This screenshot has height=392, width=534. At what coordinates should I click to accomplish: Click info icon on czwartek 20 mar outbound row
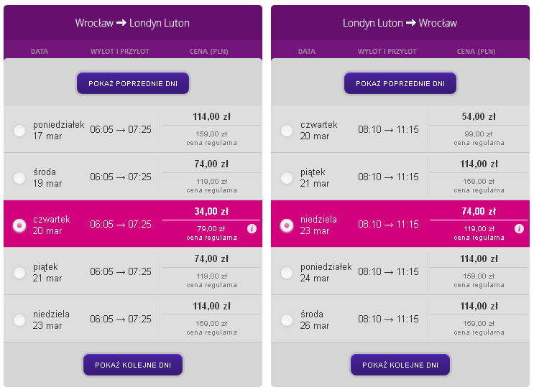point(252,228)
